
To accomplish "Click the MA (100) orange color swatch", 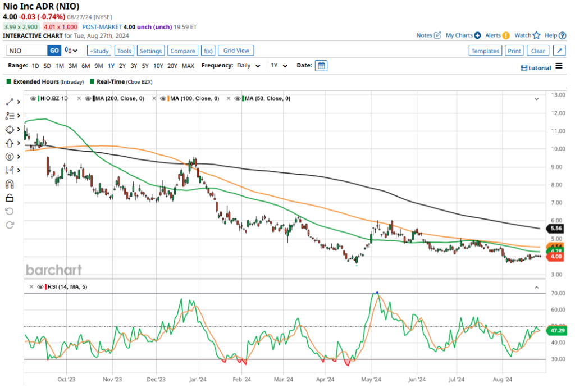I will coord(168,98).
